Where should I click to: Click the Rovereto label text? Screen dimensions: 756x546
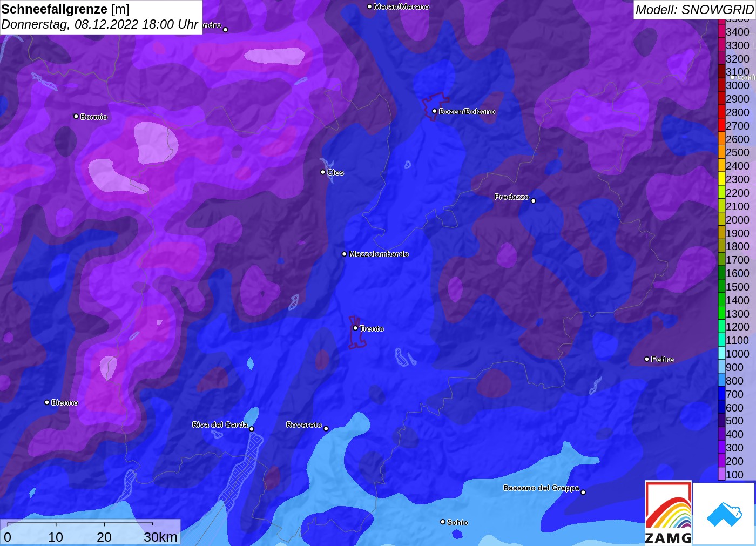tap(303, 424)
